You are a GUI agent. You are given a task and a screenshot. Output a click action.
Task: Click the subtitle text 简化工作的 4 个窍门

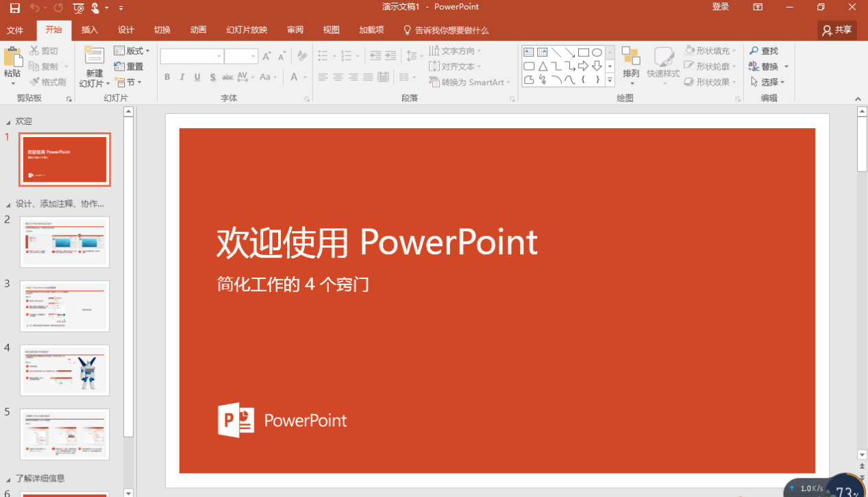coord(293,284)
